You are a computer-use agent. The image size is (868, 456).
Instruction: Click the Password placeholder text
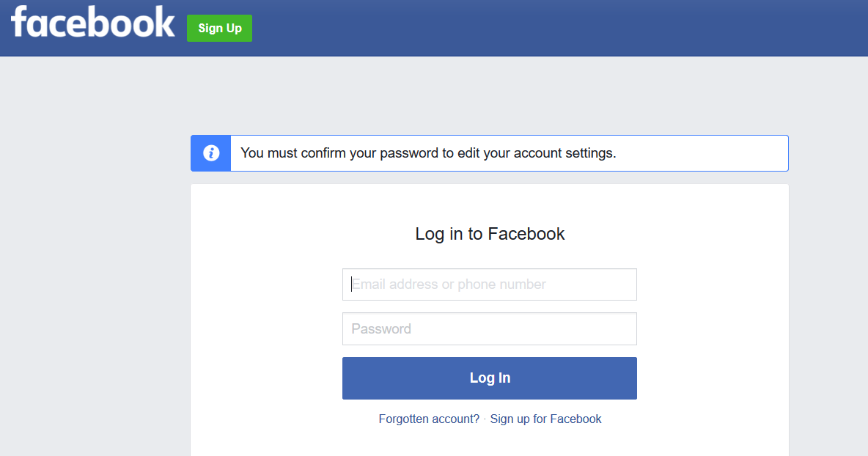381,329
